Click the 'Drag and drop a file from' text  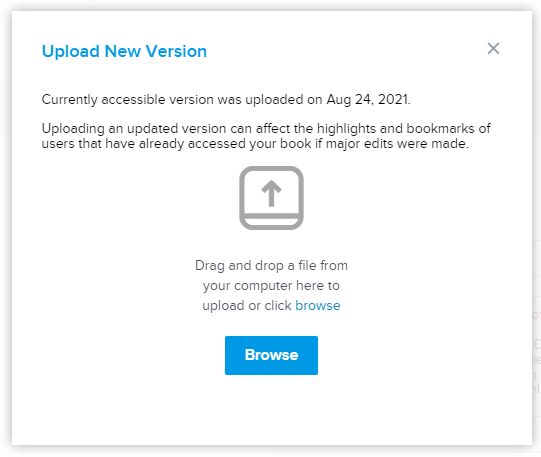point(272,266)
